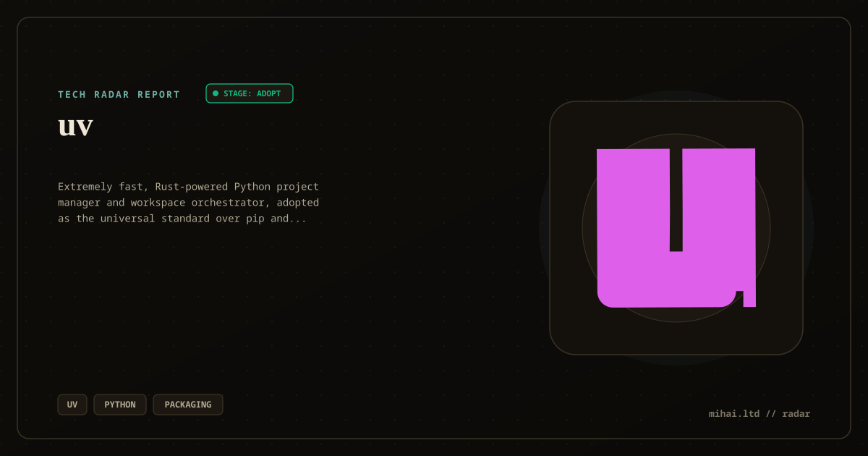Screen dimensions: 868x456
Task: Click the Stage: Adopt badge
Action: (x=250, y=93)
